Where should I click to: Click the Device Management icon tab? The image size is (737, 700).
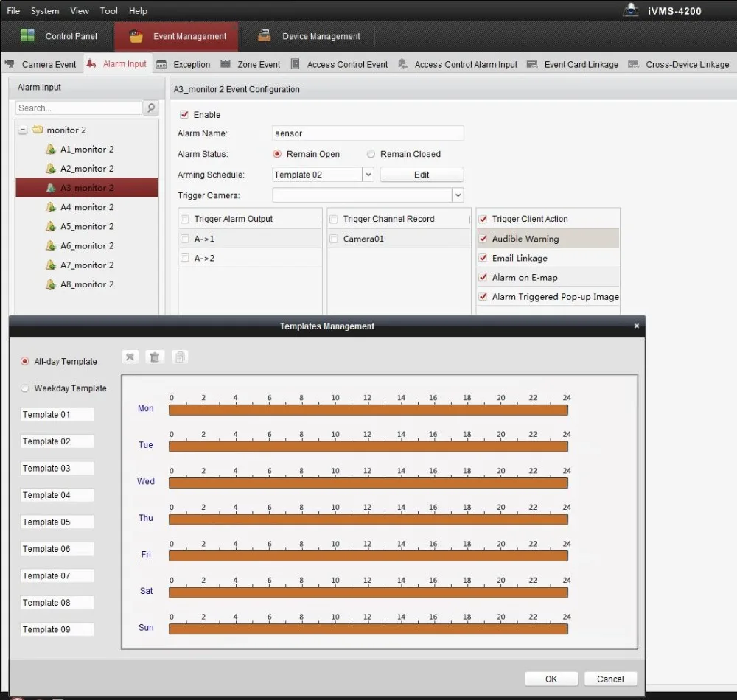pyautogui.click(x=265, y=35)
